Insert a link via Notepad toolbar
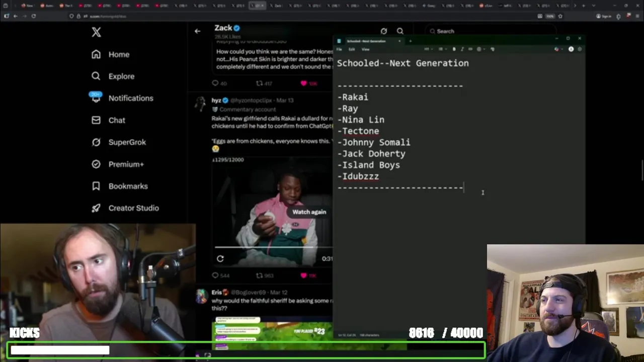This screenshot has width=644, height=362. [x=470, y=49]
